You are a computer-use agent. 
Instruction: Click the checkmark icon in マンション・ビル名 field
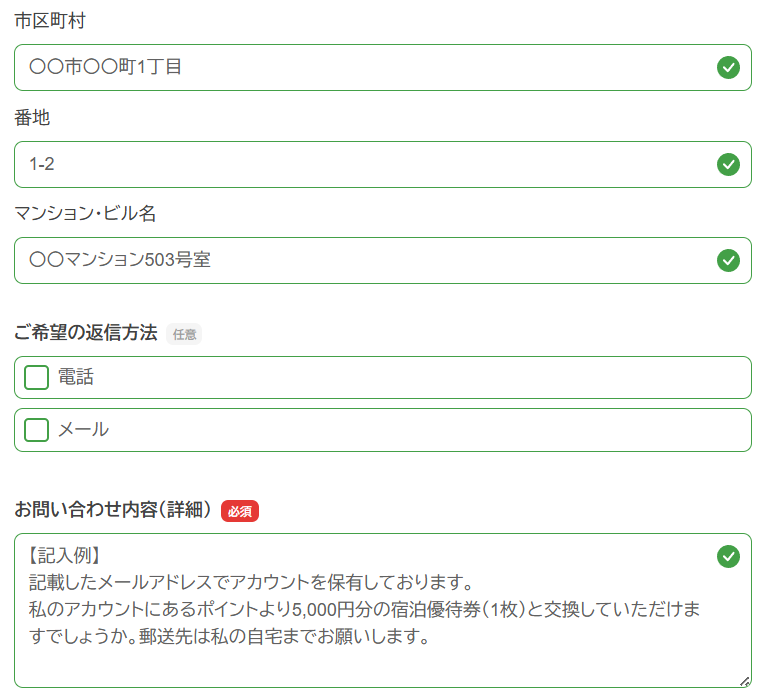pos(728,260)
